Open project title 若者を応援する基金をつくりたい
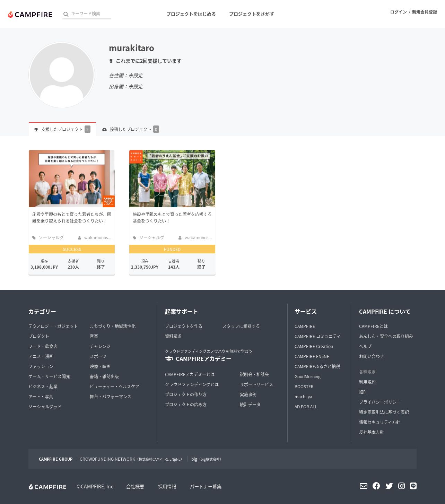445x504 pixels. tap(172, 218)
